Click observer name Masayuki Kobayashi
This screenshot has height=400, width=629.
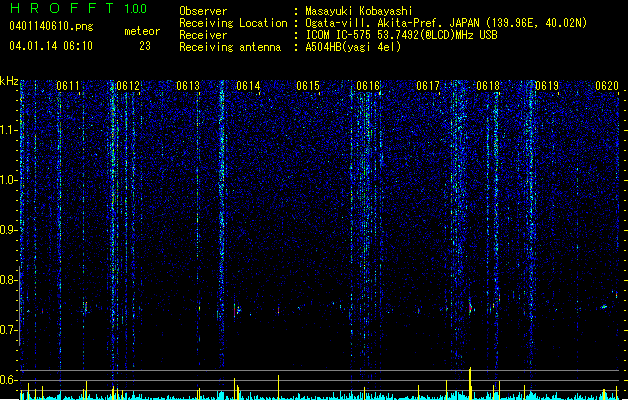coord(359,11)
